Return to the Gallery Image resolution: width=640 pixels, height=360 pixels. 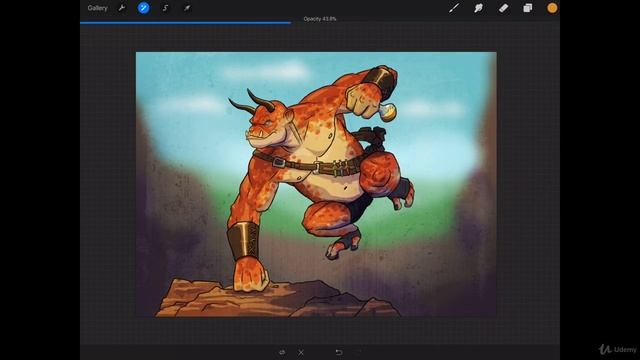tap(97, 8)
